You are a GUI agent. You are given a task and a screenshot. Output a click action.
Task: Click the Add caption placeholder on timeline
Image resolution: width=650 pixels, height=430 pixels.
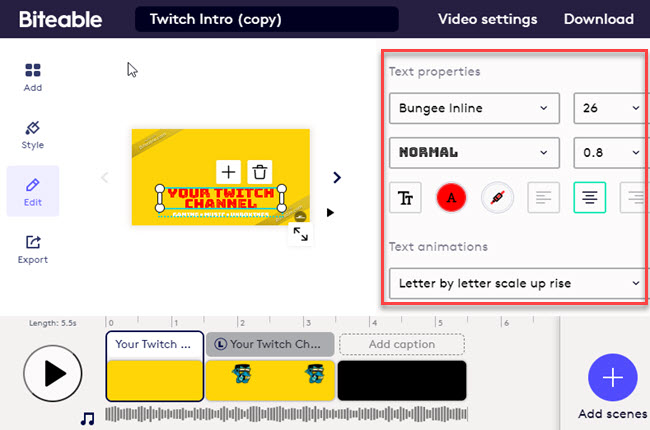402,344
